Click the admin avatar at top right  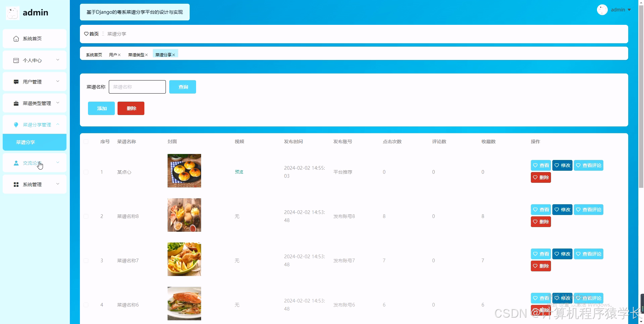[602, 10]
